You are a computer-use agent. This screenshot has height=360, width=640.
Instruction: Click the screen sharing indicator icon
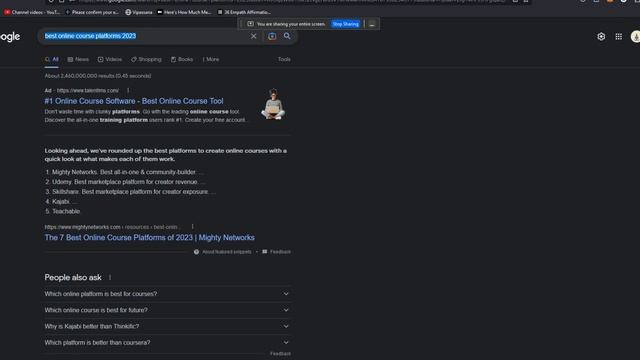click(250, 24)
